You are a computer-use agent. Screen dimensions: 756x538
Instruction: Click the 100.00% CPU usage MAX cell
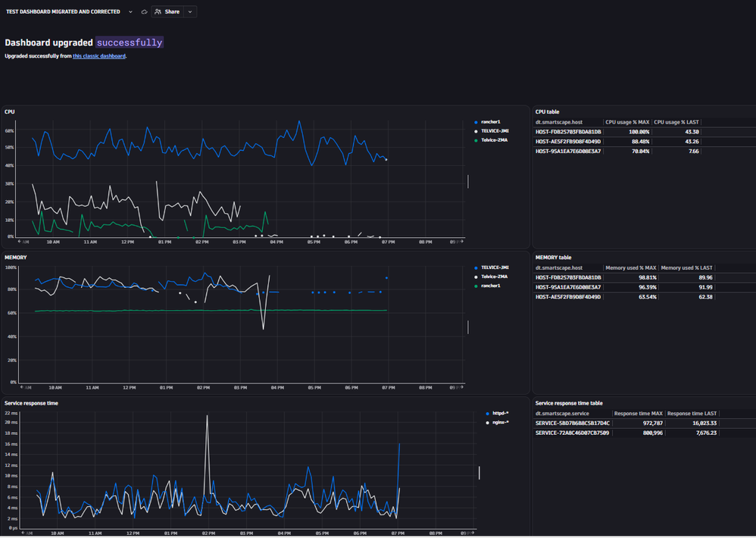(x=639, y=132)
